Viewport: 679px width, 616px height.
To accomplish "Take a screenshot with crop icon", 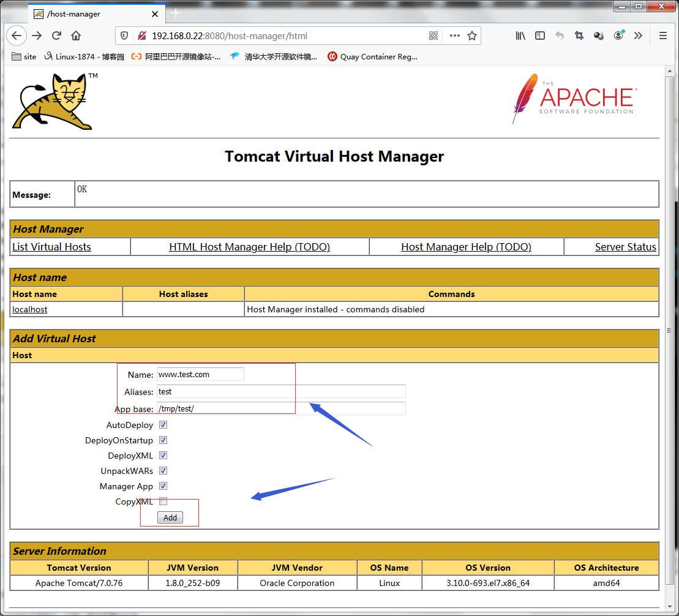I will point(579,36).
